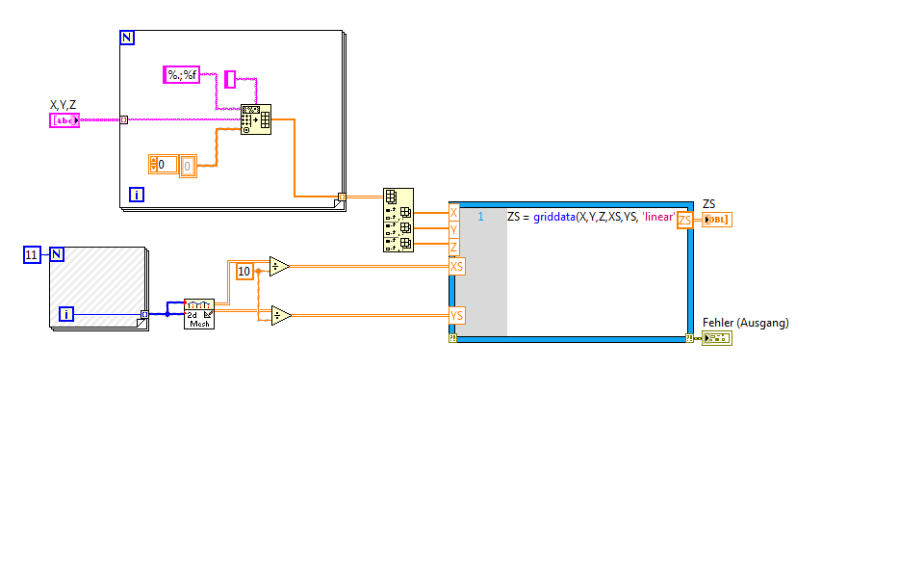924x578 pixels.
Task: Click the N count terminal of the upper For Loop
Action: (127, 38)
